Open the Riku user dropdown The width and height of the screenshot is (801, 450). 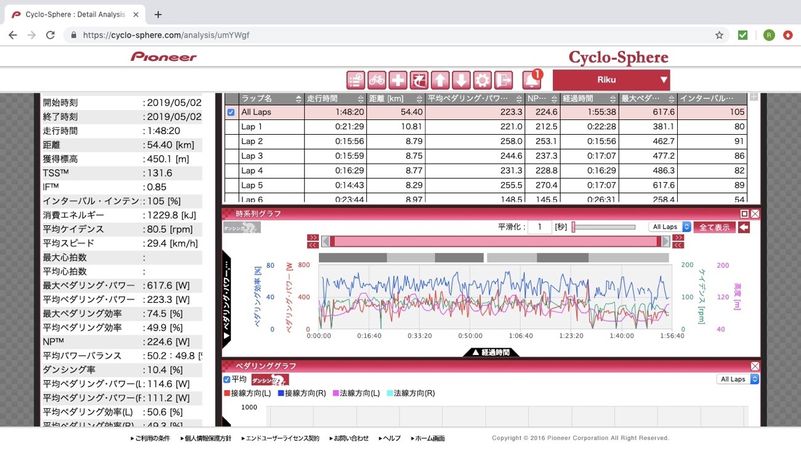click(x=611, y=80)
